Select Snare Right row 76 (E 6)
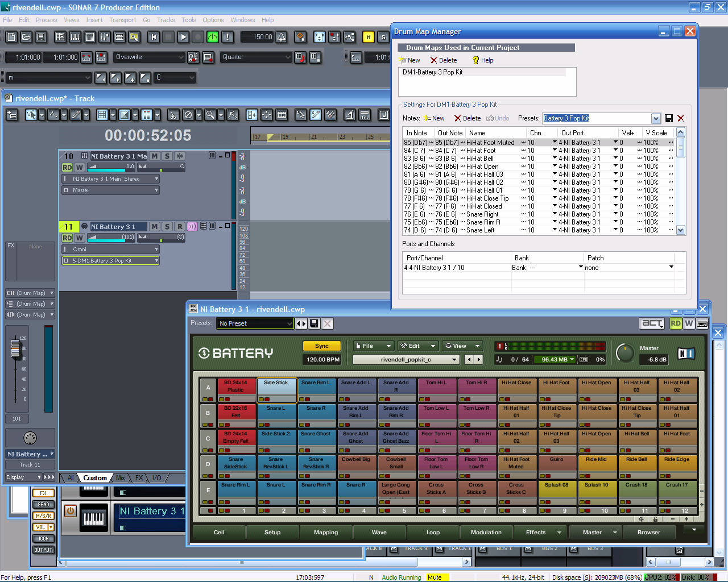This screenshot has width=728, height=582. point(539,214)
